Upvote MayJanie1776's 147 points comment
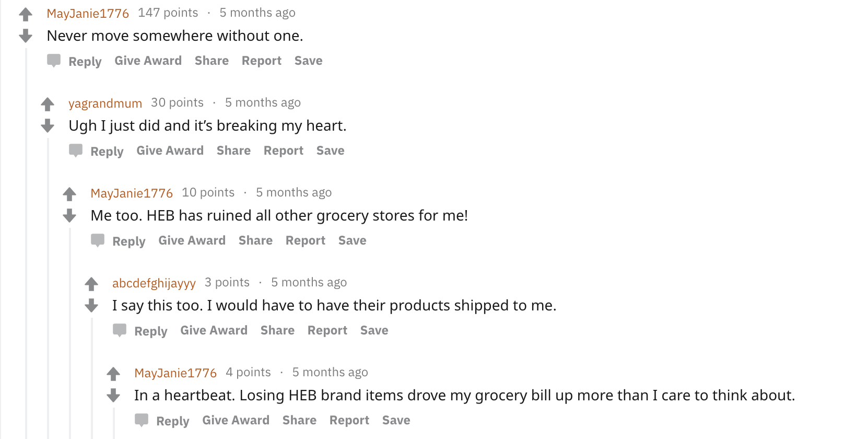 [26, 14]
